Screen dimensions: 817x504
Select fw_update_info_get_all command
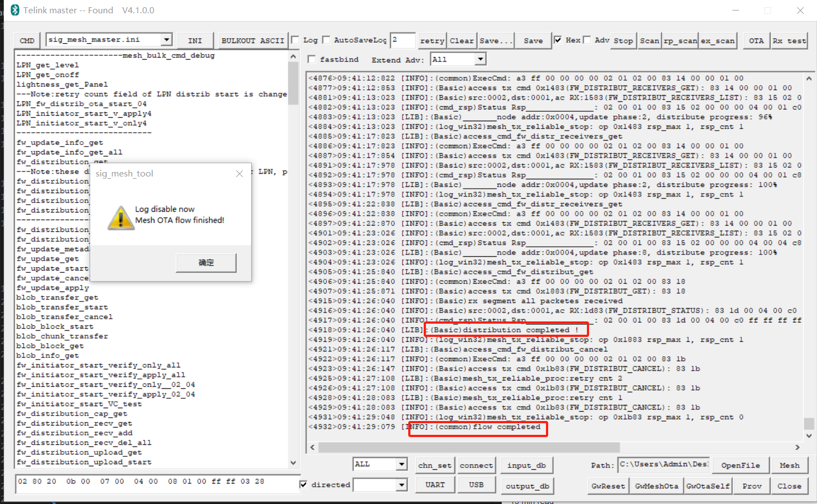69,152
